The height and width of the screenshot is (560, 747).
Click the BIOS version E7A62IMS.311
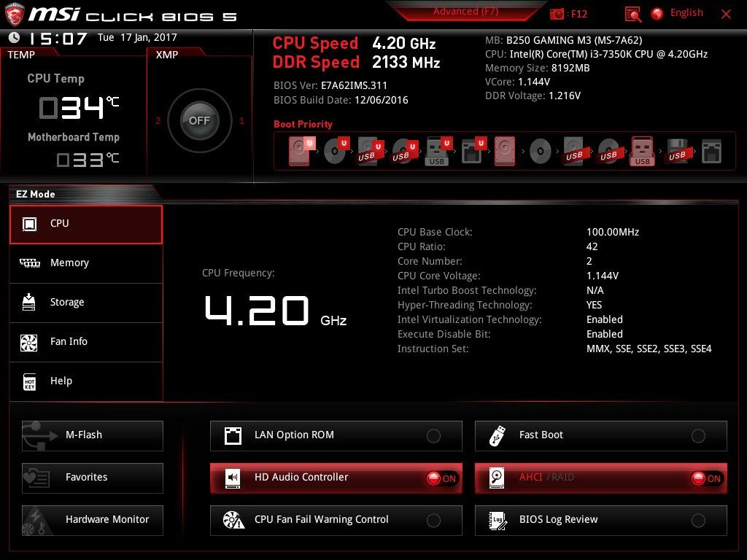pyautogui.click(x=354, y=86)
